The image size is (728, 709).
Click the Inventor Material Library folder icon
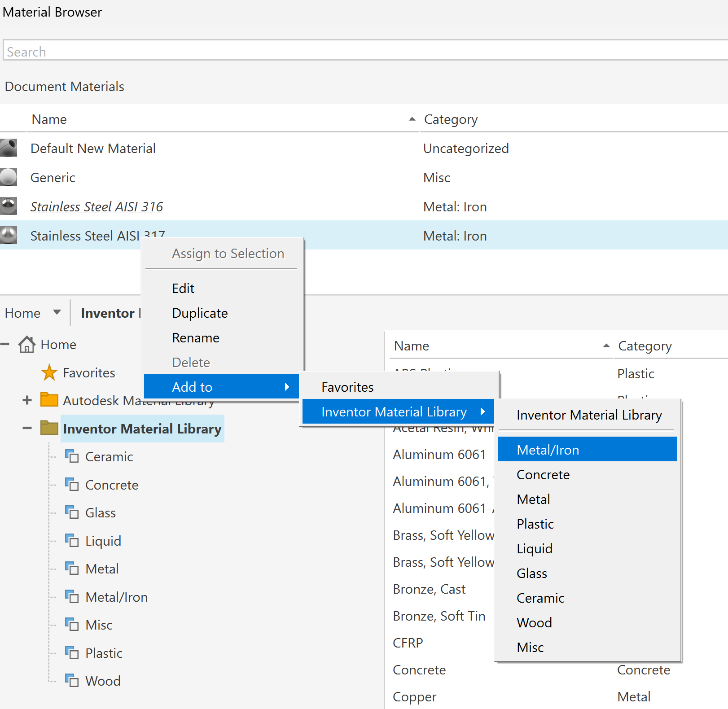(x=49, y=428)
